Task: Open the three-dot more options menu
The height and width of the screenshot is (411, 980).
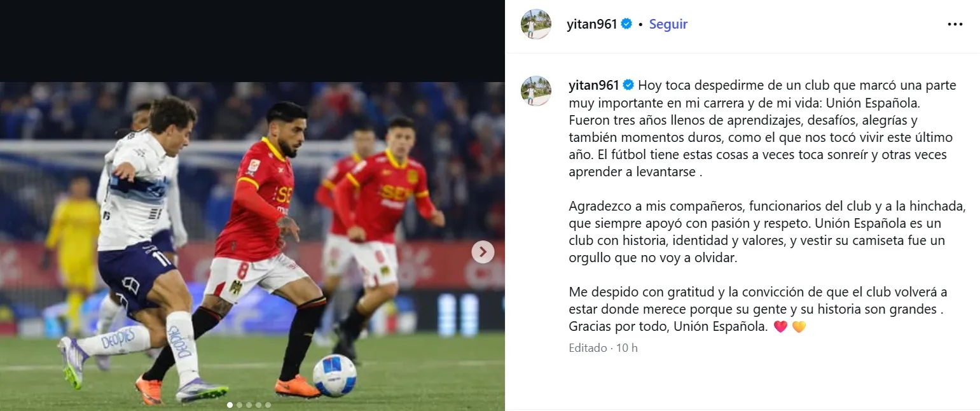Action: tap(955, 24)
